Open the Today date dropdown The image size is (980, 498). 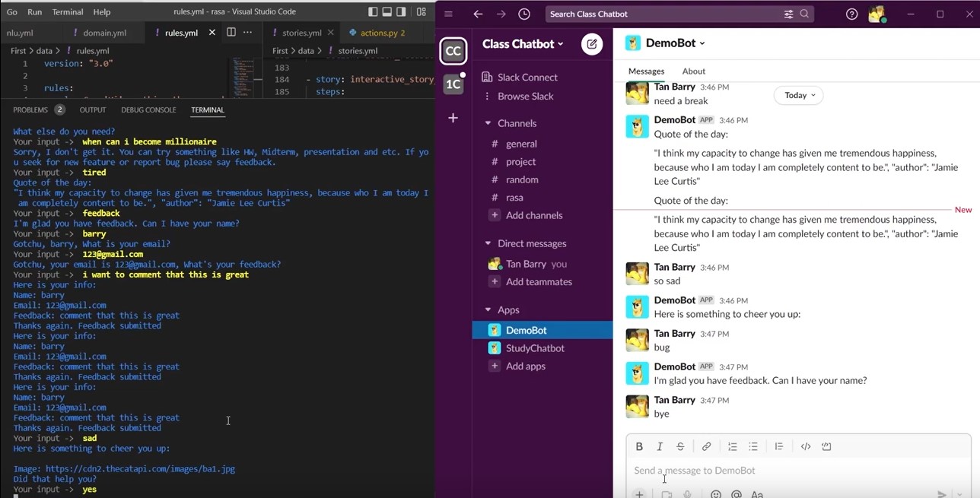click(x=799, y=95)
